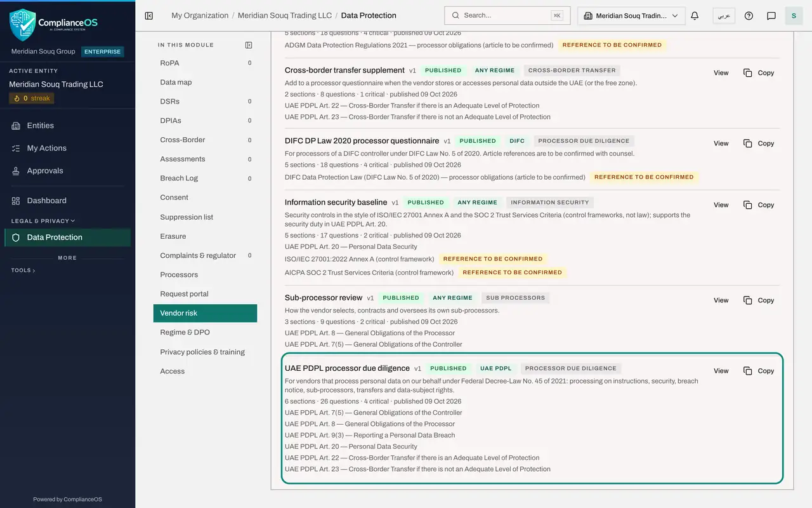812x508 pixels.
Task: Collapse the sidebar with the panel toggle icon
Action: [x=149, y=16]
